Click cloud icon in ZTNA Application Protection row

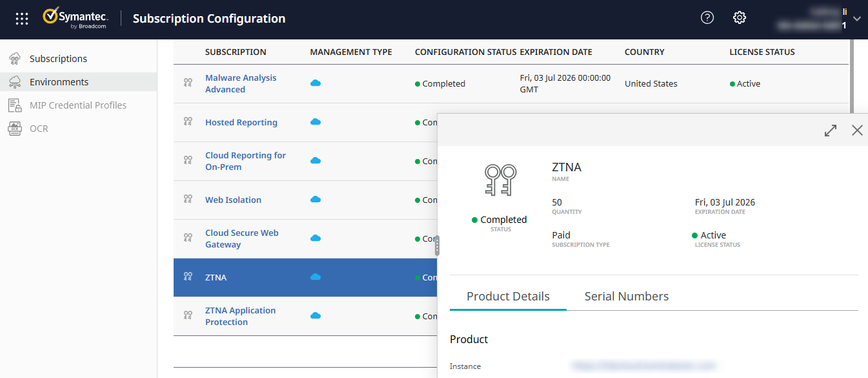(x=316, y=316)
